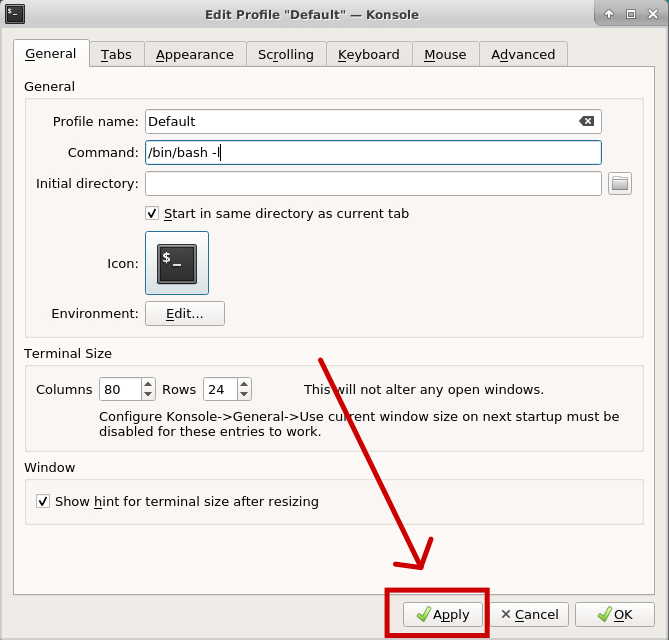
Task: Click the Rows value 24 field
Action: click(x=220, y=389)
